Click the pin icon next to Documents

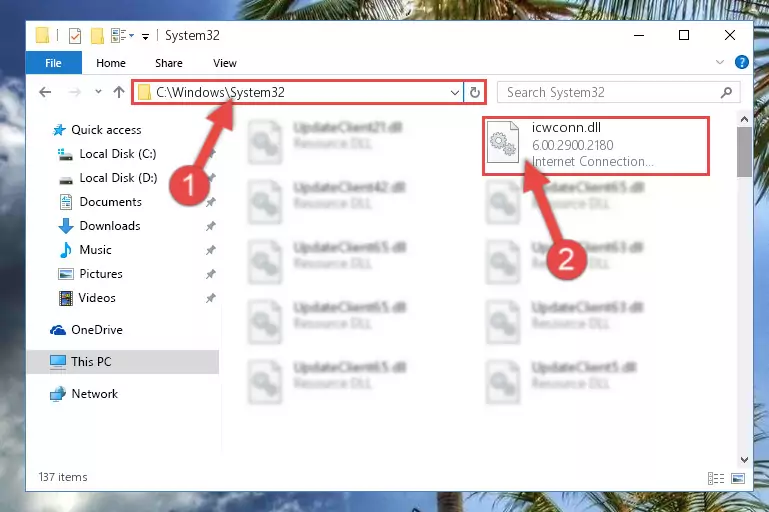click(x=211, y=202)
